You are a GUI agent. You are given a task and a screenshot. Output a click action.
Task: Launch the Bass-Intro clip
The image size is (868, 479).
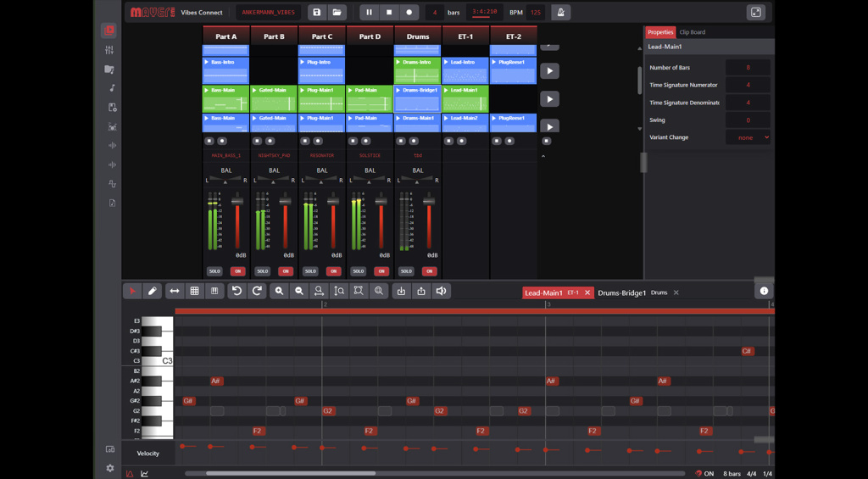click(x=208, y=62)
